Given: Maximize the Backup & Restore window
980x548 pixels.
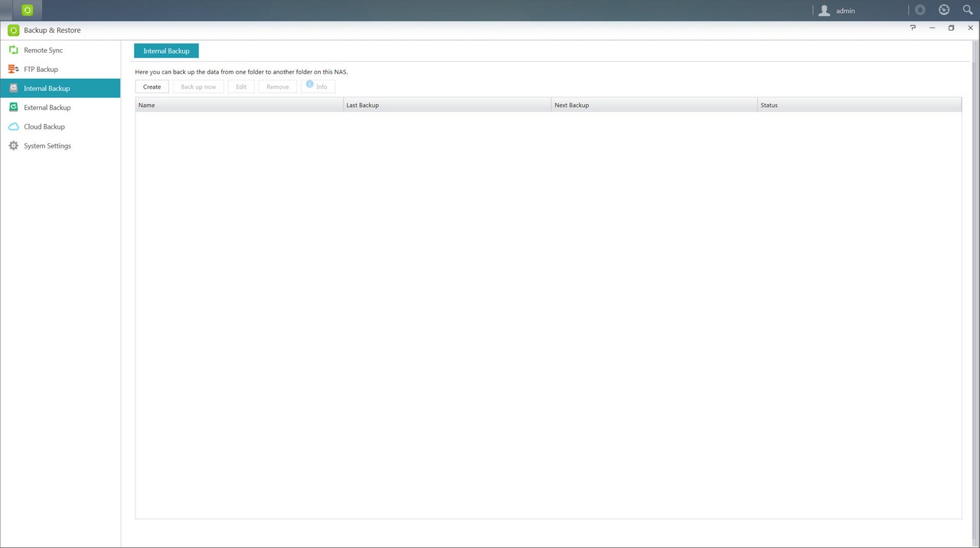Looking at the screenshot, I should click(x=951, y=28).
